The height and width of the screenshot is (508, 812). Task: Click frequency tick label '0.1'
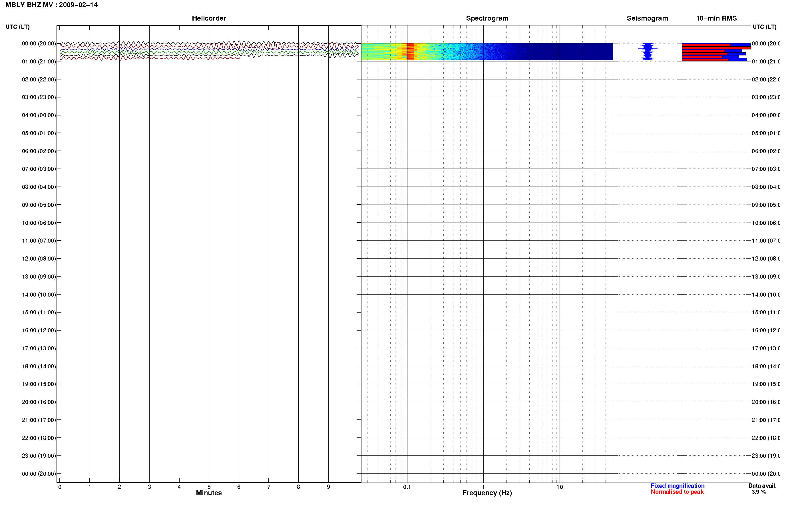pos(407,487)
